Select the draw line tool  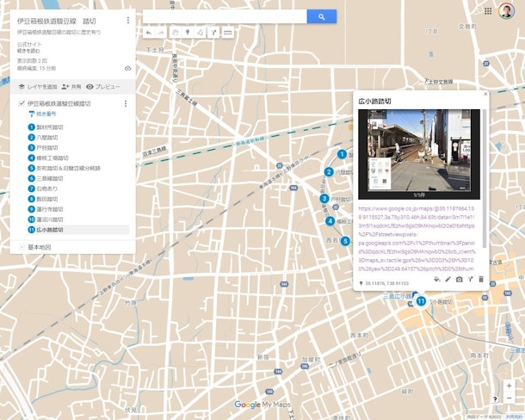click(x=200, y=32)
